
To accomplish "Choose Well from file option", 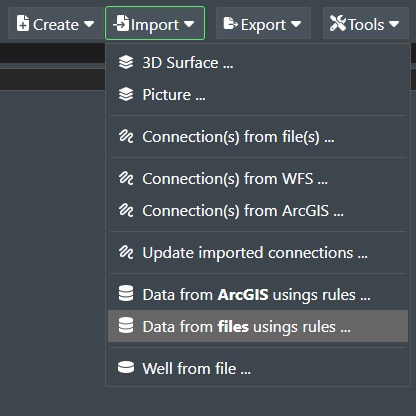I will coord(258,368).
